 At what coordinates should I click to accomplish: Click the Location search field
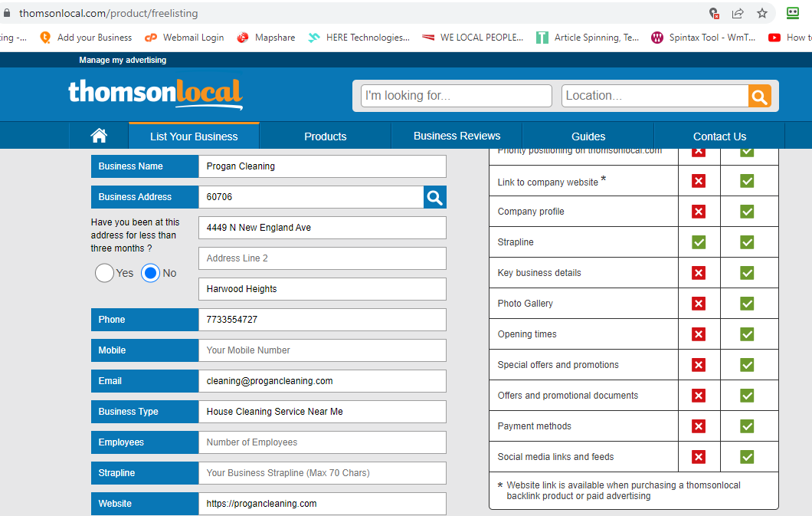[x=655, y=96]
